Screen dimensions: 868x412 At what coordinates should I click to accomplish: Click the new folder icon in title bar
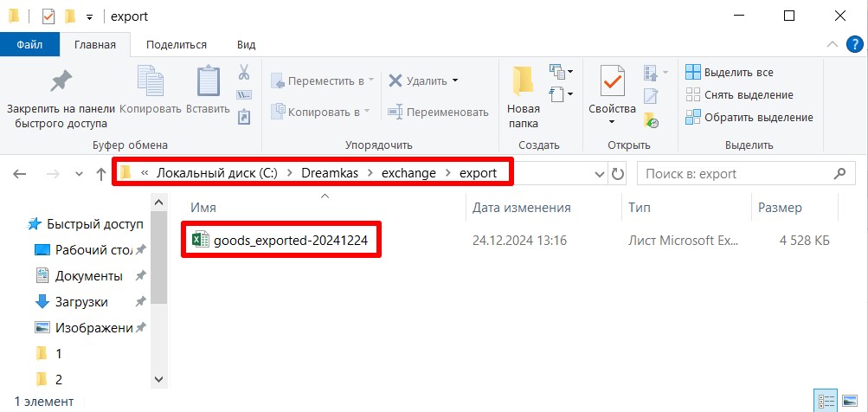pyautogui.click(x=70, y=16)
